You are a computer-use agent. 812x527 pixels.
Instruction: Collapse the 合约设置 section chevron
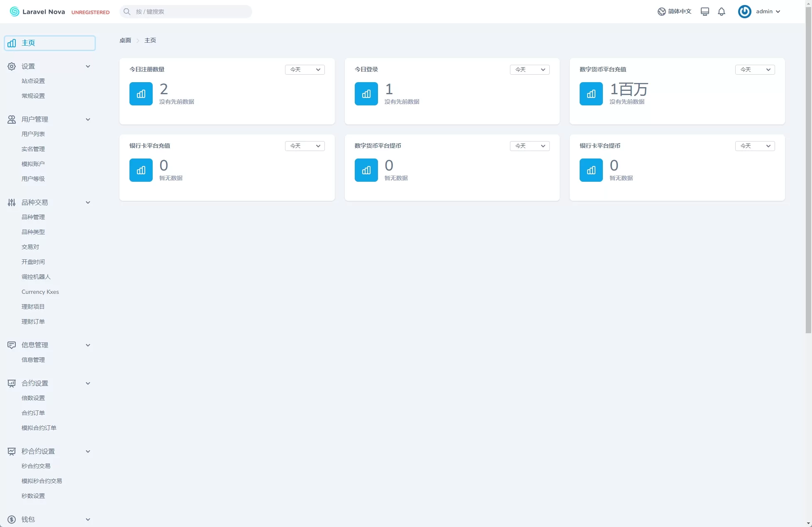(x=88, y=383)
